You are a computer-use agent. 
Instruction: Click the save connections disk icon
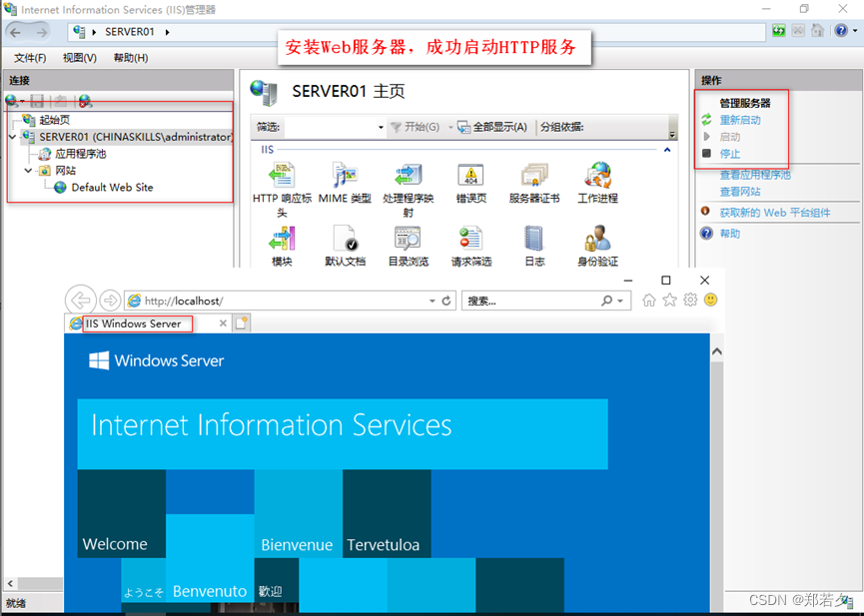pos(37,101)
